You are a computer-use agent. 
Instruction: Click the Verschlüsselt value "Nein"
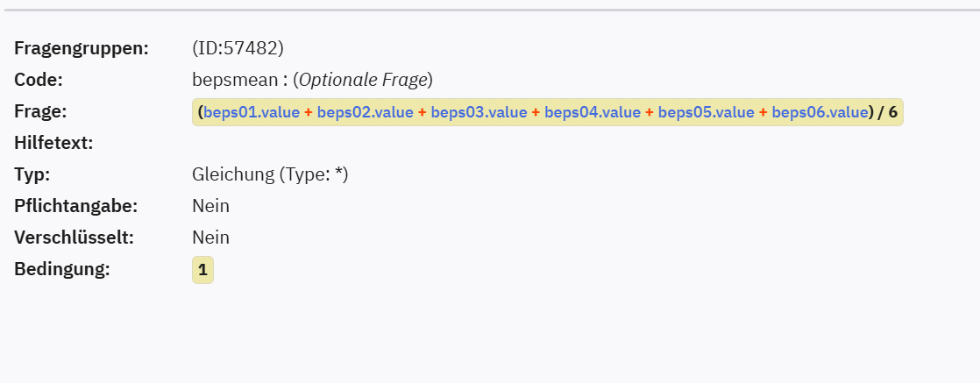210,238
